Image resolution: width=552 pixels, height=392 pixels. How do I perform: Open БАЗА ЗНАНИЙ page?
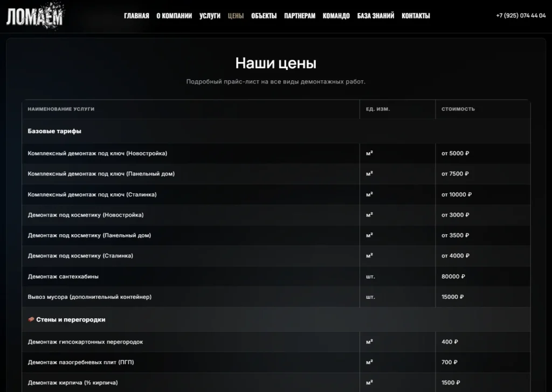coord(376,16)
